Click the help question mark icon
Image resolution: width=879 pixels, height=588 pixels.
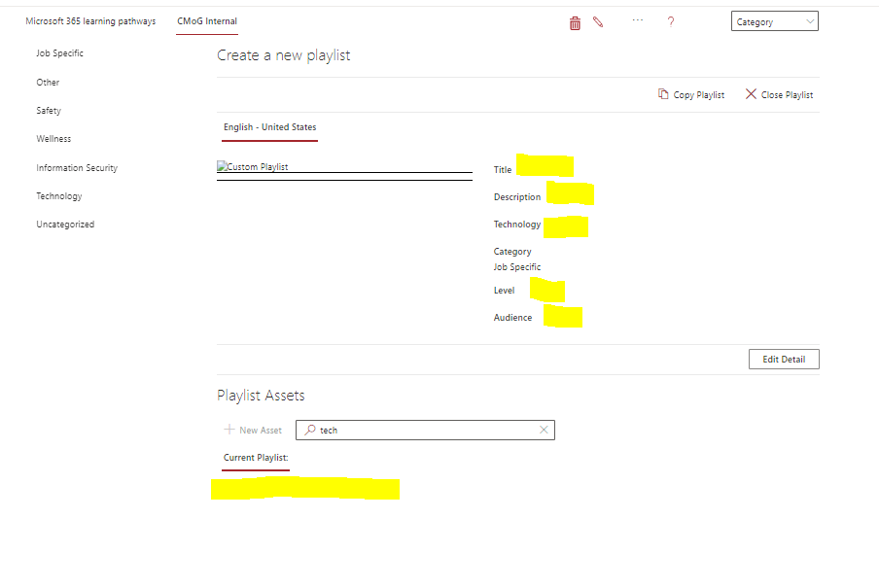point(671,21)
